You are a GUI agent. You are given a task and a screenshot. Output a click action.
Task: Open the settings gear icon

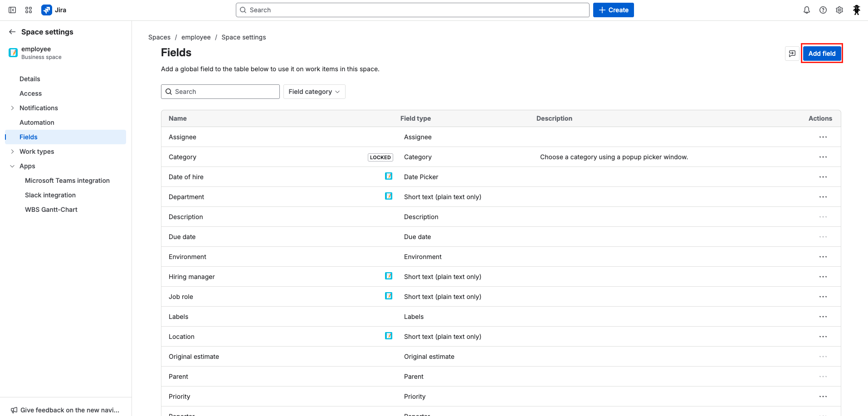tap(839, 10)
